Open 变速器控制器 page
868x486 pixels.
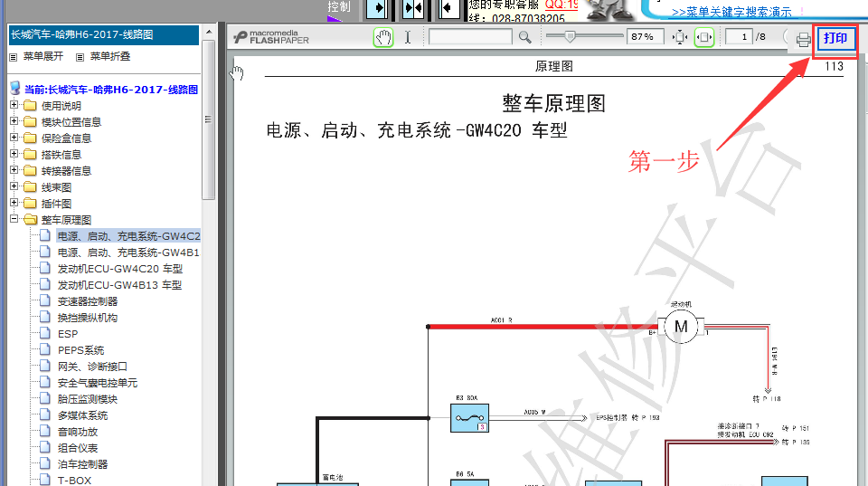[88, 301]
